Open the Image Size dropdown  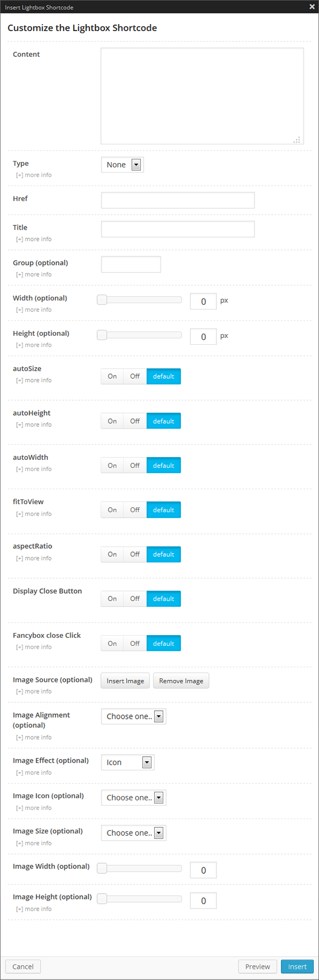point(133,833)
